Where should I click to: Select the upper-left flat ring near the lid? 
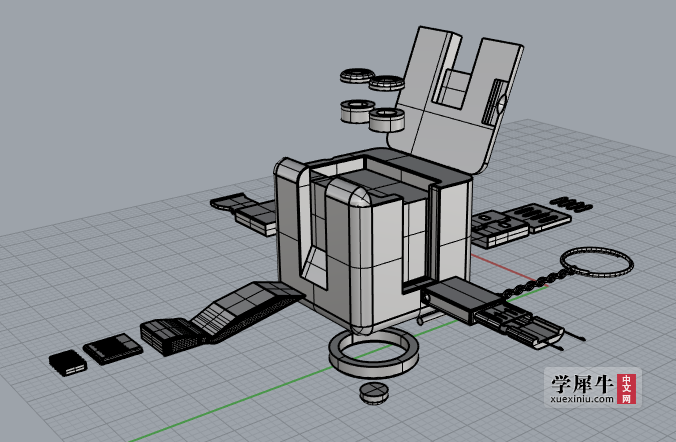pyautogui.click(x=357, y=76)
